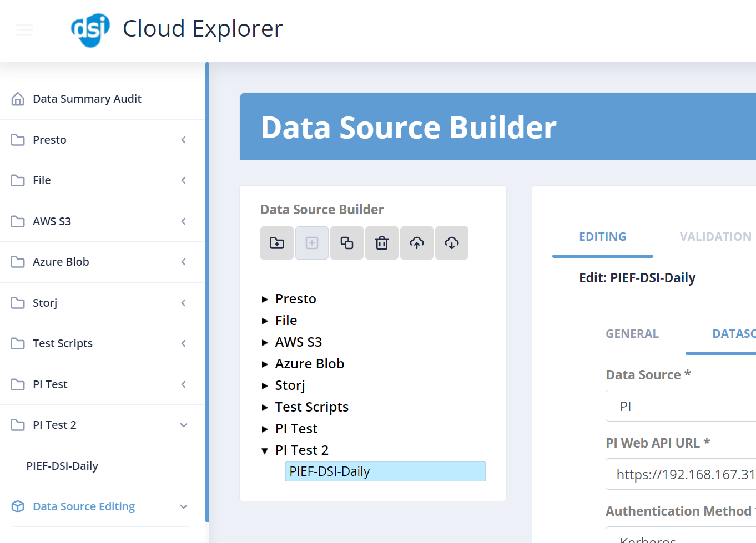Viewport: 756px width, 543px height.
Task: Collapse PI Test 2 triangle in builder tree
Action: pyautogui.click(x=265, y=451)
